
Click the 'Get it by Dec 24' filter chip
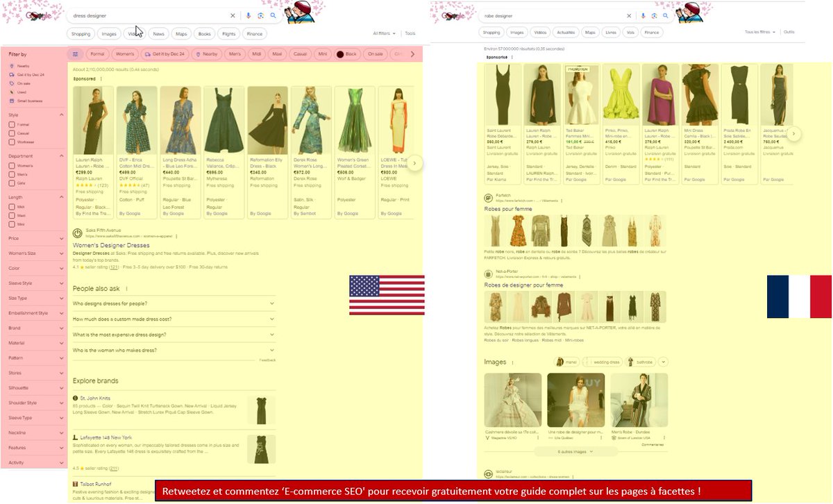(x=167, y=53)
